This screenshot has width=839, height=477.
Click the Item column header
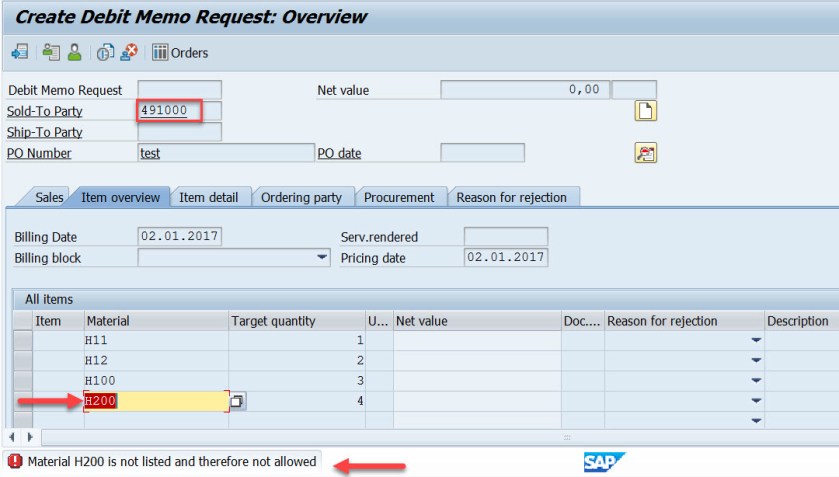tap(58, 321)
